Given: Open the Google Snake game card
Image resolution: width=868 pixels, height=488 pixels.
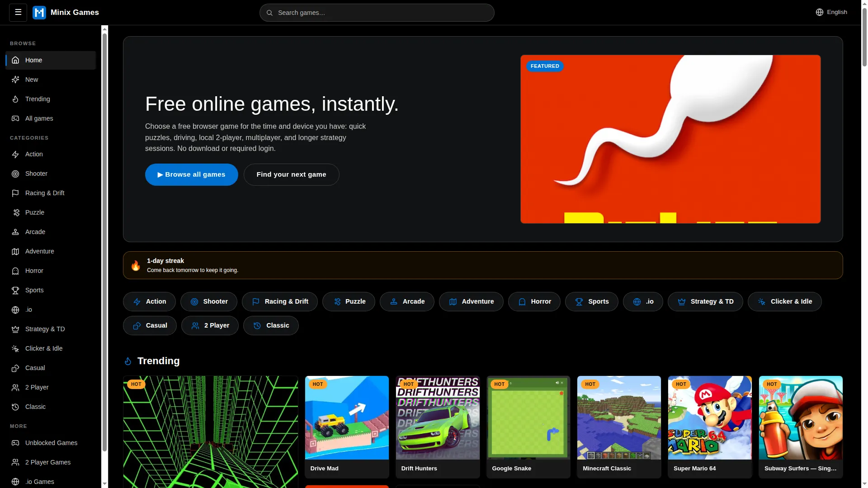Looking at the screenshot, I should pos(528,427).
